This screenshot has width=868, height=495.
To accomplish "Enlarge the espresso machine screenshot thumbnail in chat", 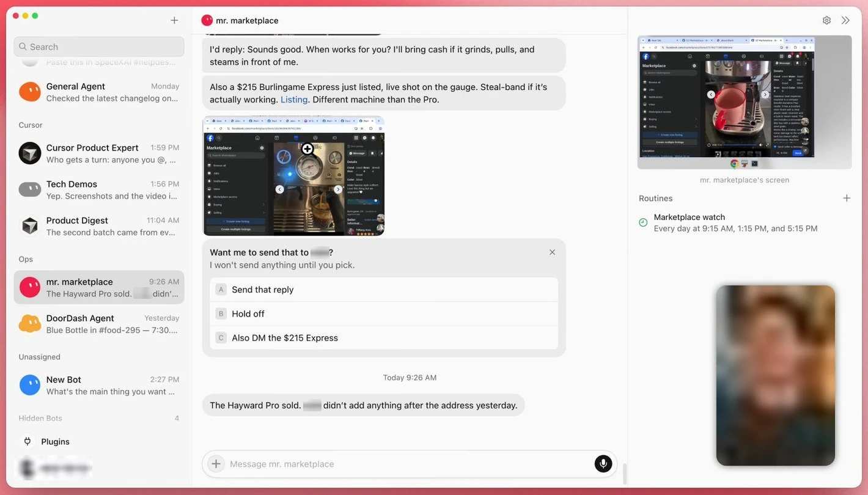I will [294, 176].
